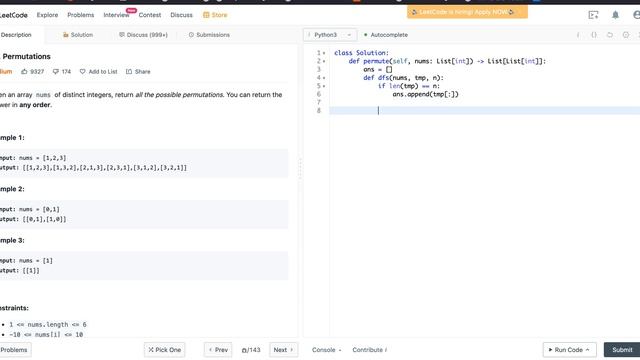
Task: Submit the solution
Action: 622,350
